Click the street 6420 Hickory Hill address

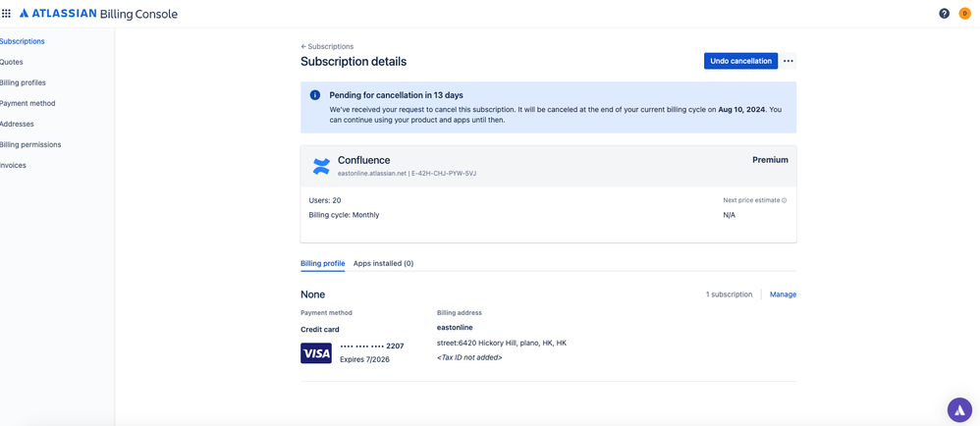(501, 343)
